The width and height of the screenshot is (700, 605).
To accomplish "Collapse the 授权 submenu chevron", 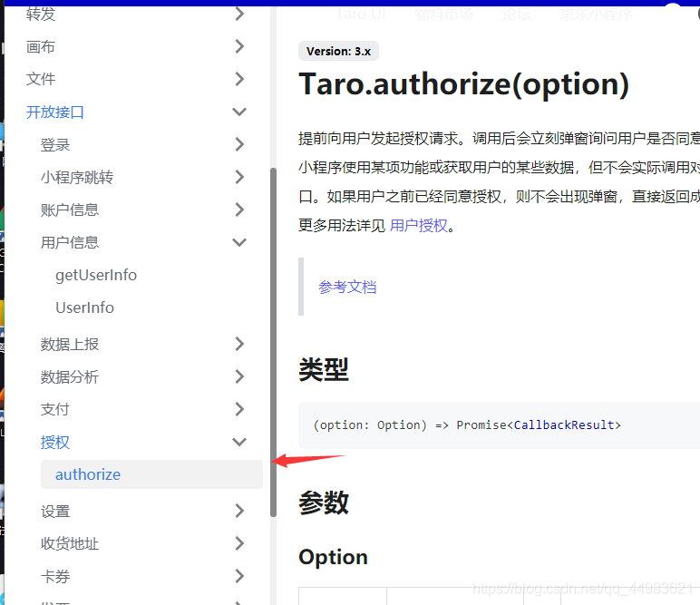I will 239,442.
